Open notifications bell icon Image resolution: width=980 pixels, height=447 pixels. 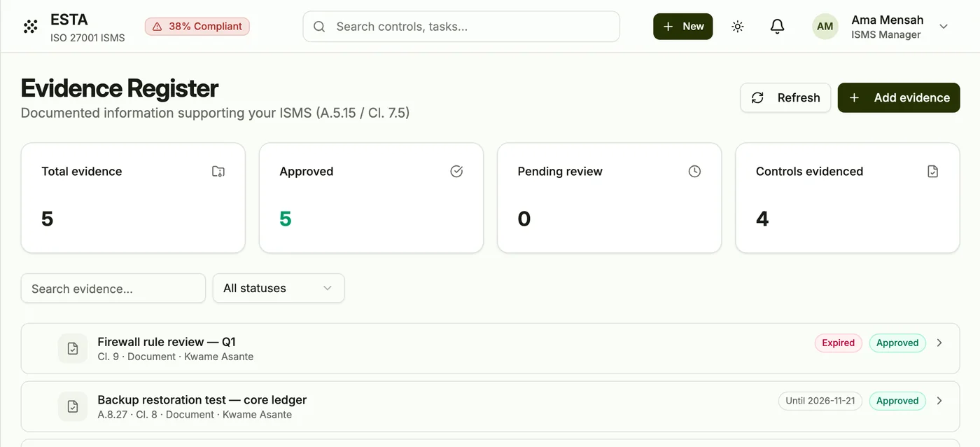pos(777,27)
